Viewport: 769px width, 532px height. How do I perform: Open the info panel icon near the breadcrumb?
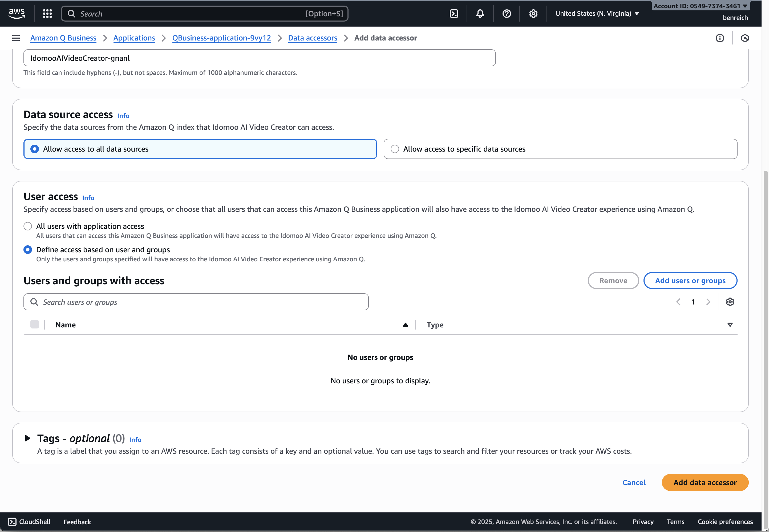720,38
